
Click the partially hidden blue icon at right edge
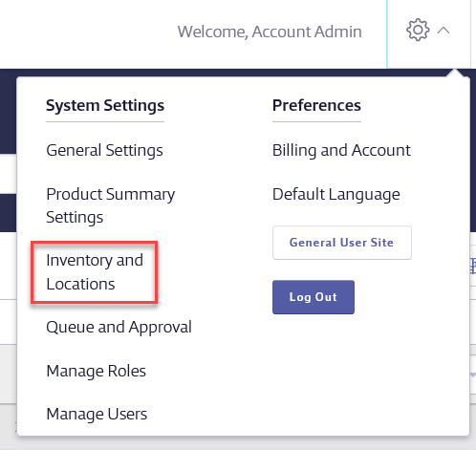click(473, 266)
